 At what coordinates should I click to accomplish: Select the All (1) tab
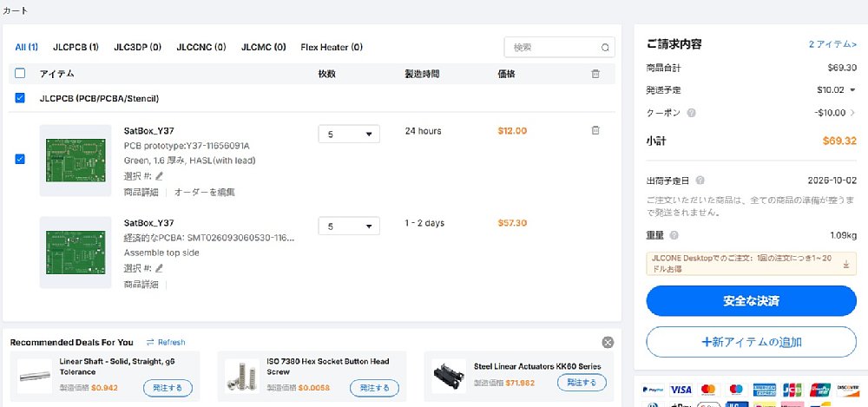27,47
